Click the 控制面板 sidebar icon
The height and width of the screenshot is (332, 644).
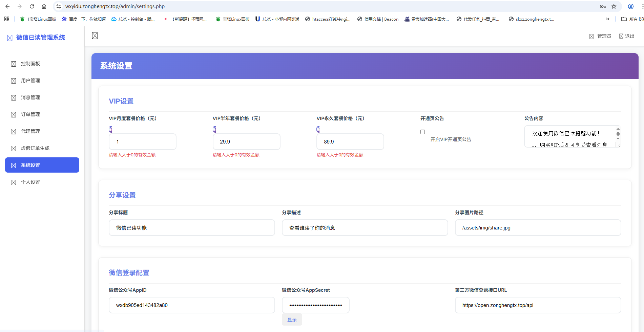coord(14,64)
